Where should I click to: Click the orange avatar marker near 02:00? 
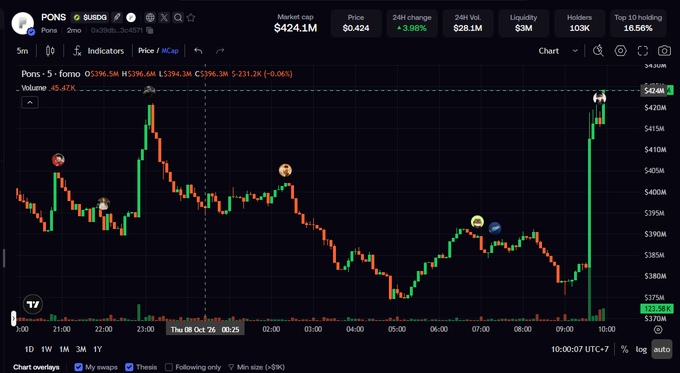click(x=285, y=170)
